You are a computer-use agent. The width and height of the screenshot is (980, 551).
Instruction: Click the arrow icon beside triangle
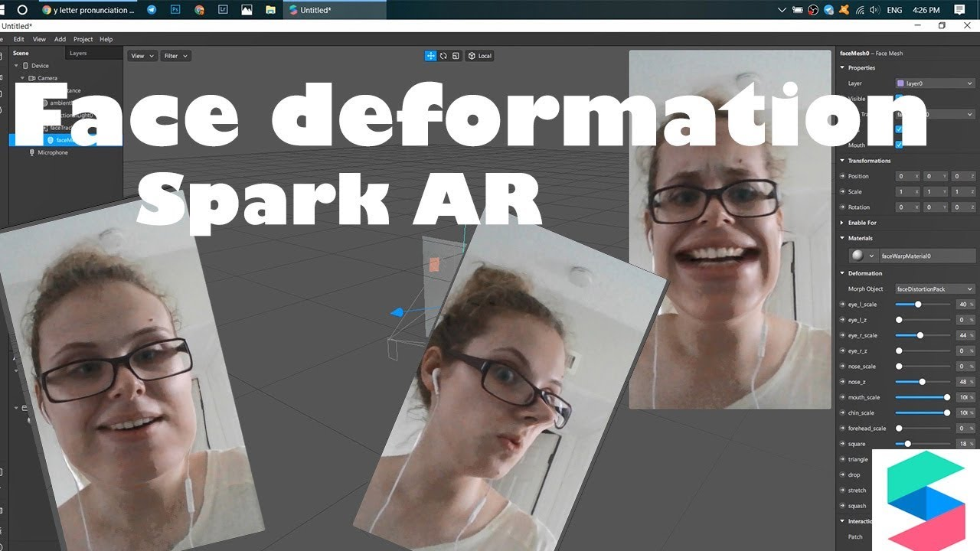[843, 460]
